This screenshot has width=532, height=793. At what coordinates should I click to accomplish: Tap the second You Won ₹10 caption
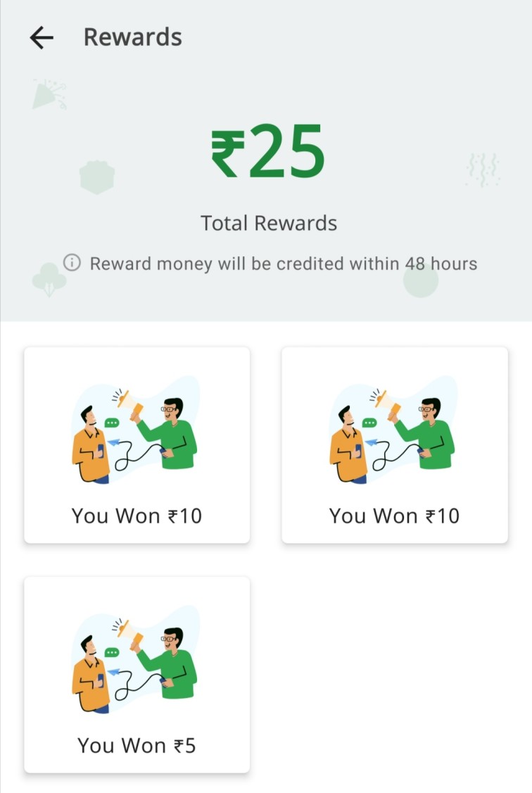(394, 516)
